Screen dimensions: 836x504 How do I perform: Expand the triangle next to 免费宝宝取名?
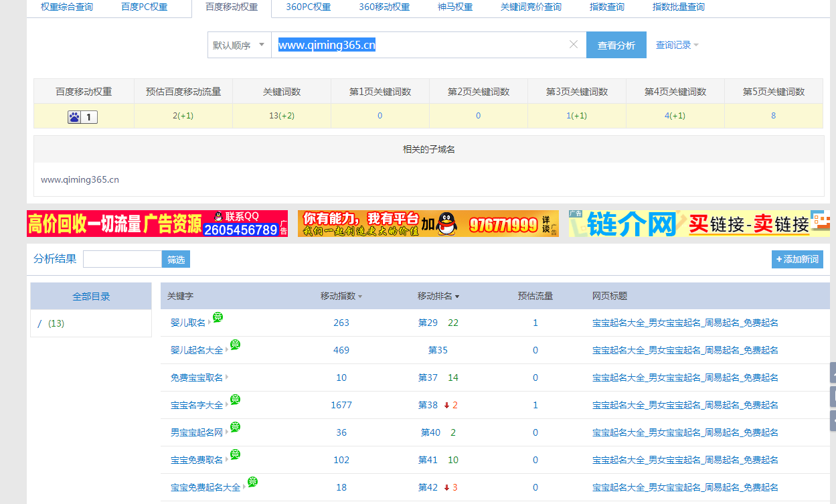[x=227, y=377]
